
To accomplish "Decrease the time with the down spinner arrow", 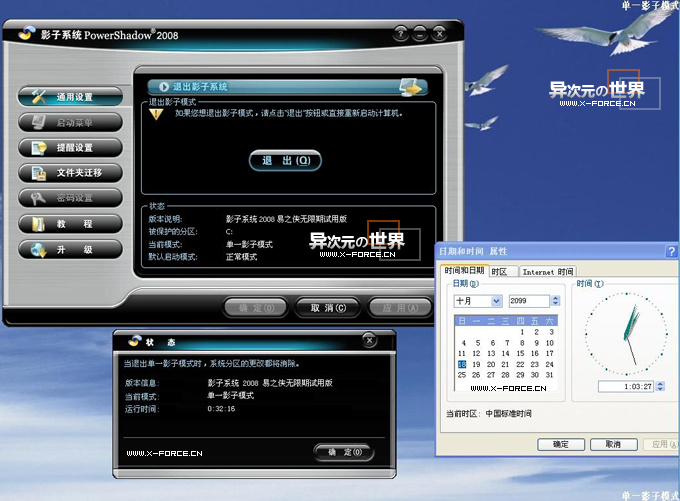I will 660,389.
